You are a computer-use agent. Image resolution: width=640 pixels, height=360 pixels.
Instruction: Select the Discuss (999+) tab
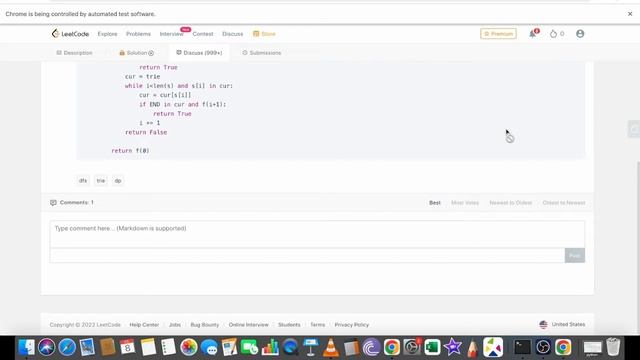(x=199, y=53)
